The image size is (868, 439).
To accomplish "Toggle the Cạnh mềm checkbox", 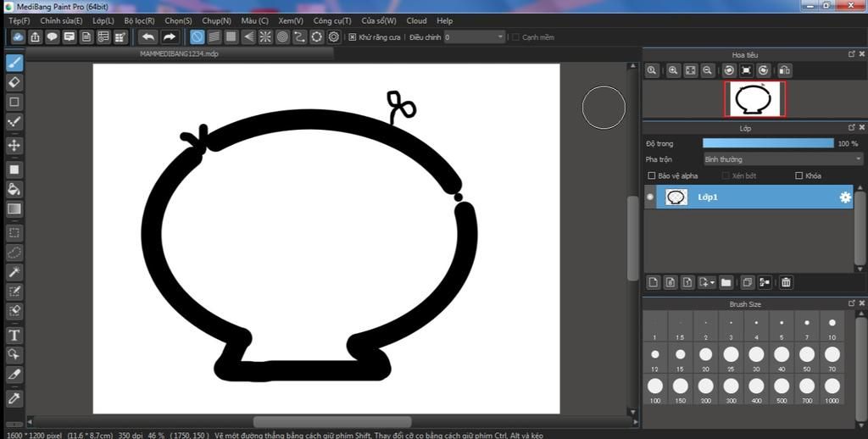I will click(516, 37).
